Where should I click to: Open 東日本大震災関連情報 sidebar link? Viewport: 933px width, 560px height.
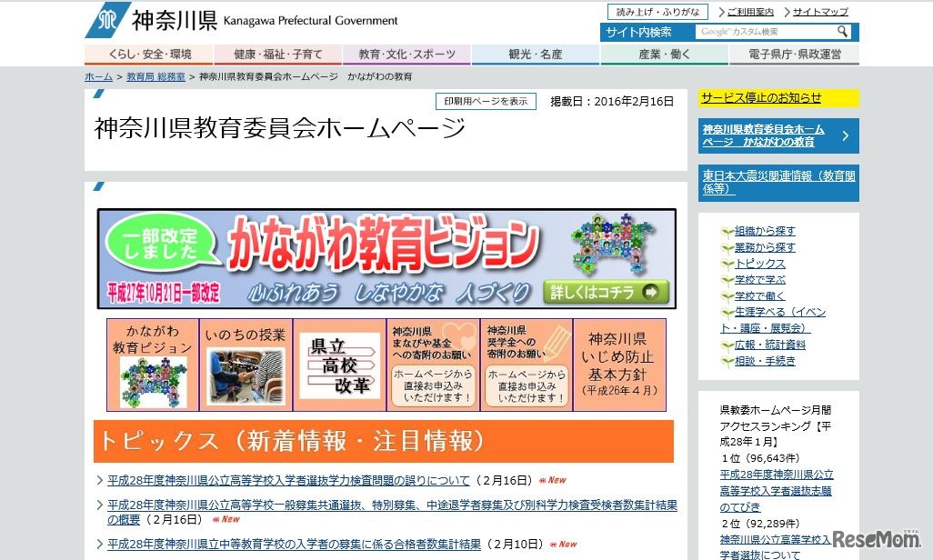coord(778,183)
